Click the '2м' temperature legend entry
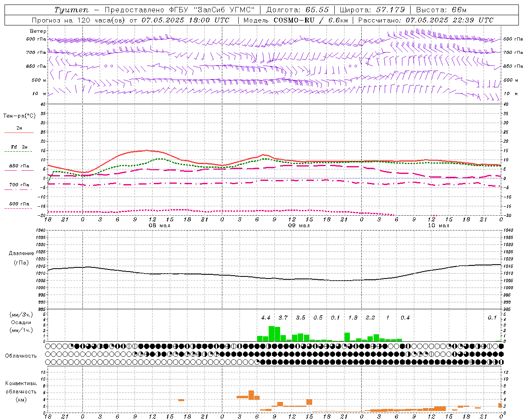 [19, 128]
